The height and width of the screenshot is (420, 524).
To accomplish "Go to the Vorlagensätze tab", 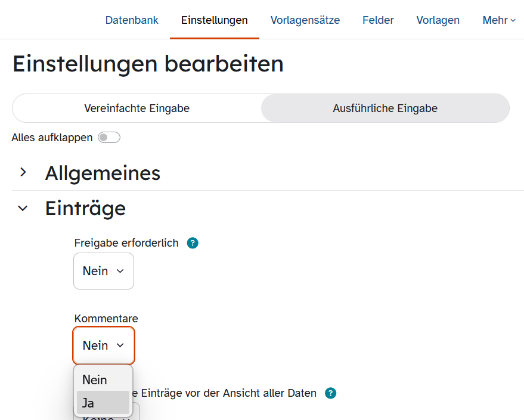I will coord(305,20).
